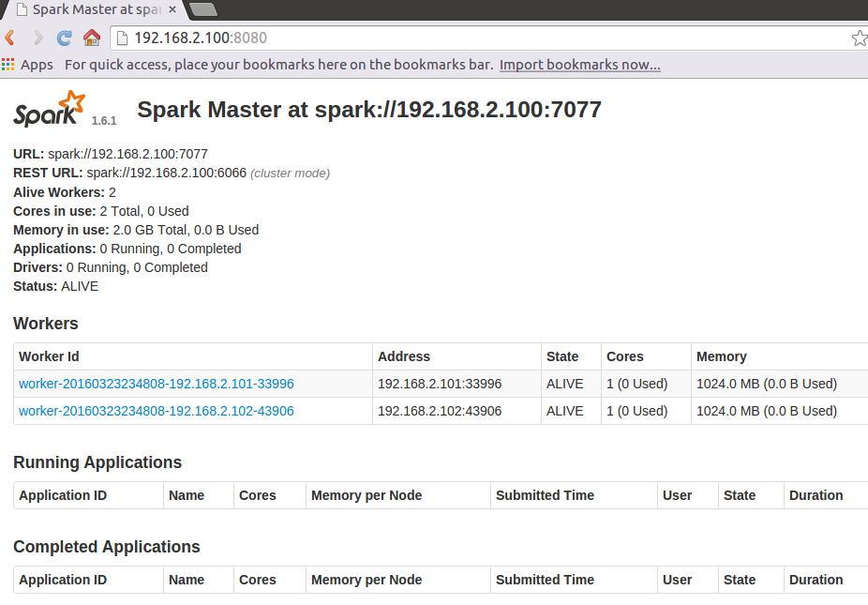Screen dimensions: 868x605
Task: Bookmark this page with the star icon
Action: [x=860, y=38]
